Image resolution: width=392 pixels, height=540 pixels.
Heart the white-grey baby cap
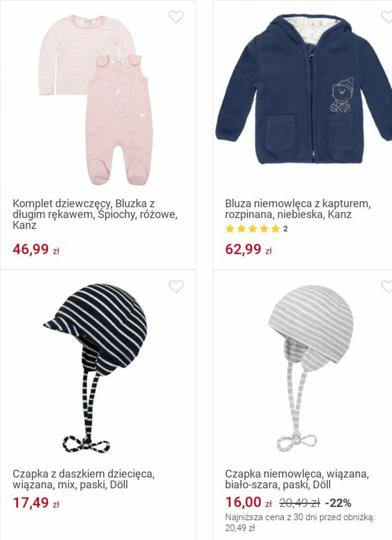pyautogui.click(x=387, y=286)
